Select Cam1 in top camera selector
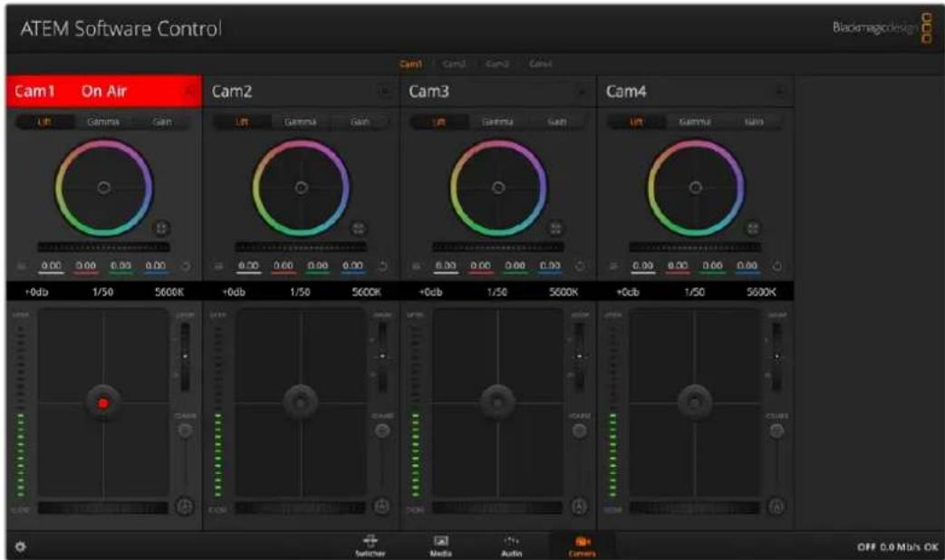945x560 pixels. coord(411,64)
